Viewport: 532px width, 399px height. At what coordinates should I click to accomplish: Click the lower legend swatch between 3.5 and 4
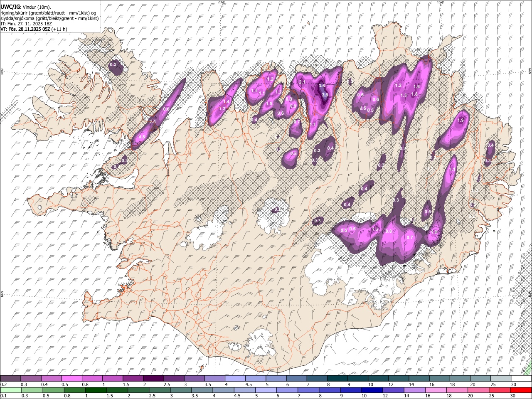(x=202, y=390)
